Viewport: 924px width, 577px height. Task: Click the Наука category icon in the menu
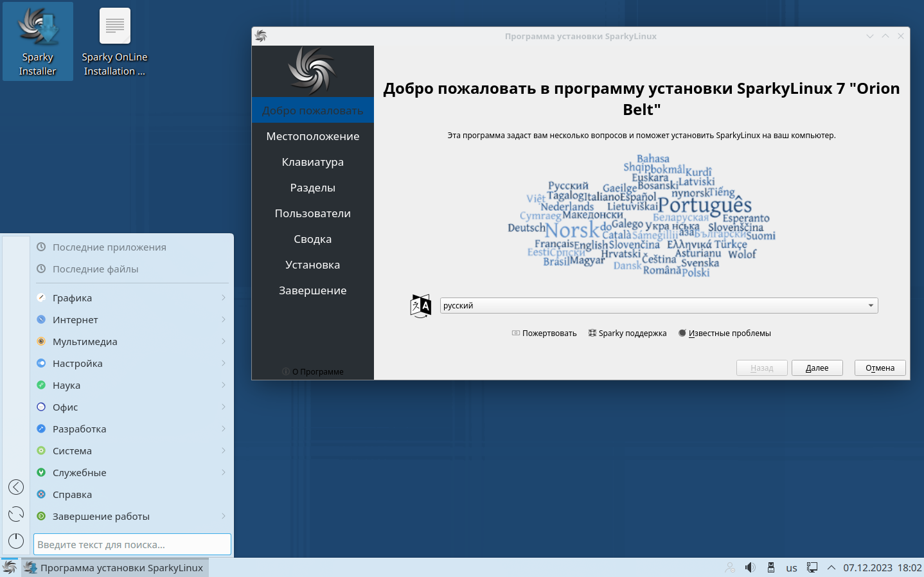point(41,385)
